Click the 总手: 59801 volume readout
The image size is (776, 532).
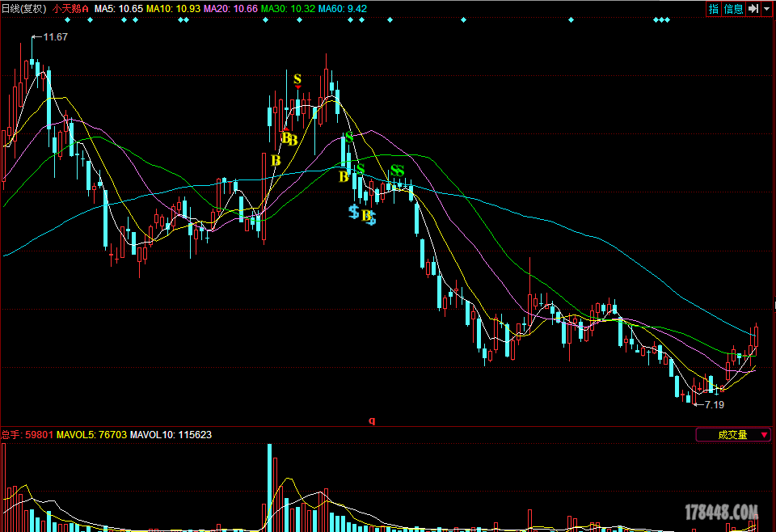point(27,435)
